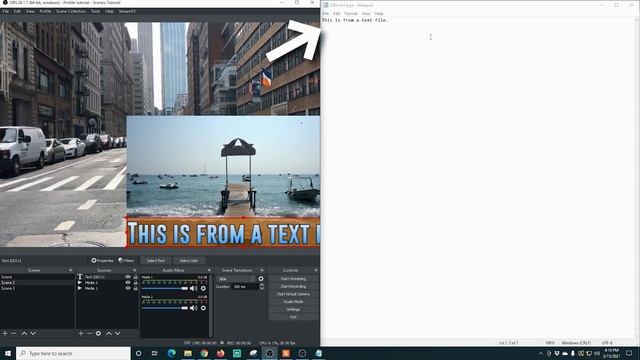Click the Windows taskbar search box
This screenshot has height=360, width=640.
click(x=73, y=353)
